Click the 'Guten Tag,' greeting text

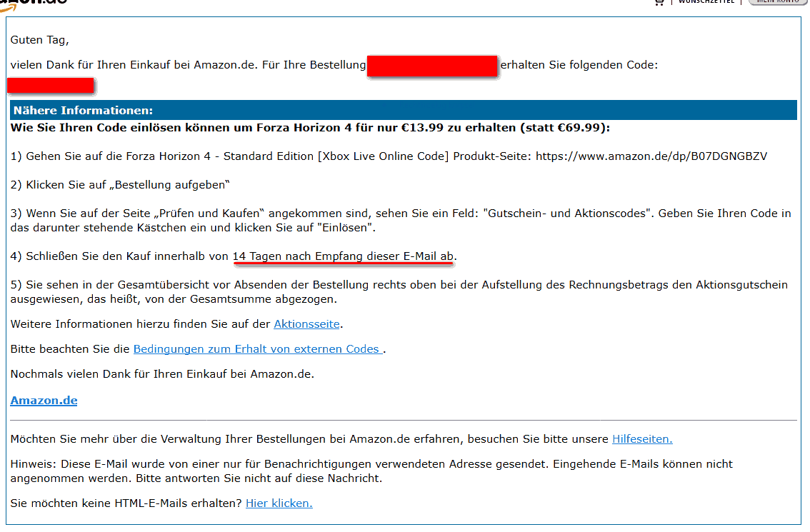tap(40, 40)
